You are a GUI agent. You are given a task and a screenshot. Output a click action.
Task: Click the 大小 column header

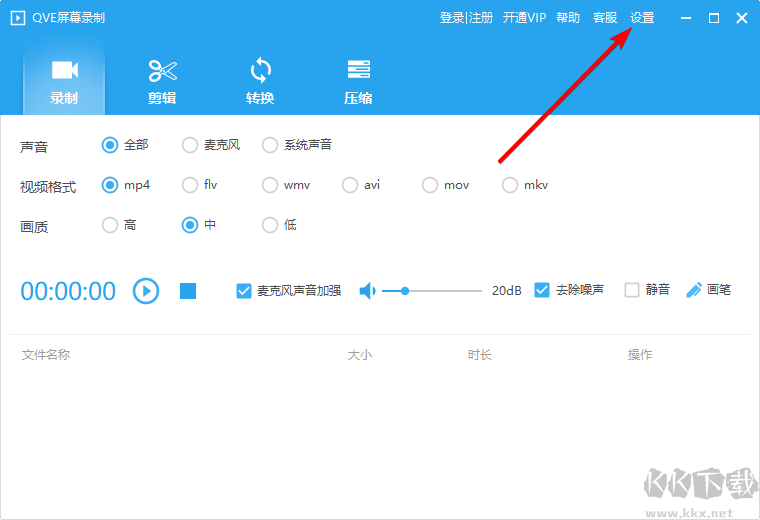360,355
